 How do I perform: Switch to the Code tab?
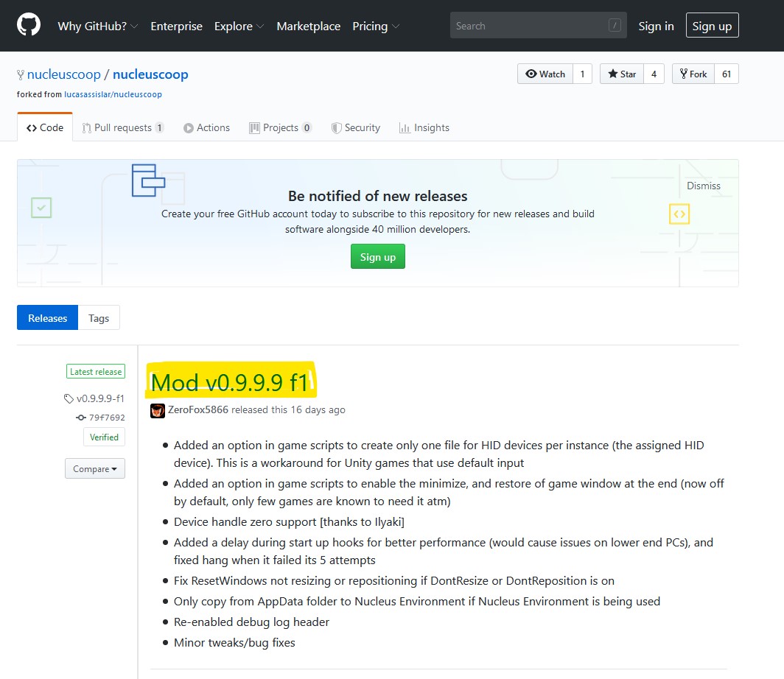(45, 127)
